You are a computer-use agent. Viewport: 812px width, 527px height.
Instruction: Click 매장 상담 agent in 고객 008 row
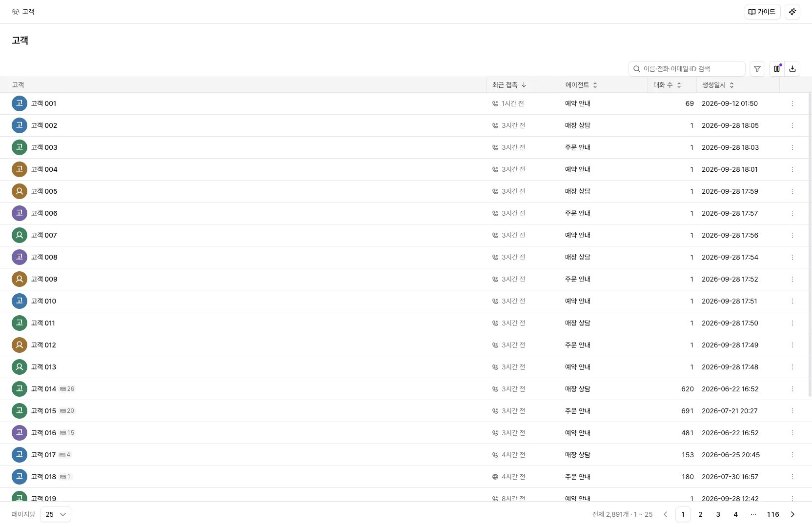[x=578, y=257]
